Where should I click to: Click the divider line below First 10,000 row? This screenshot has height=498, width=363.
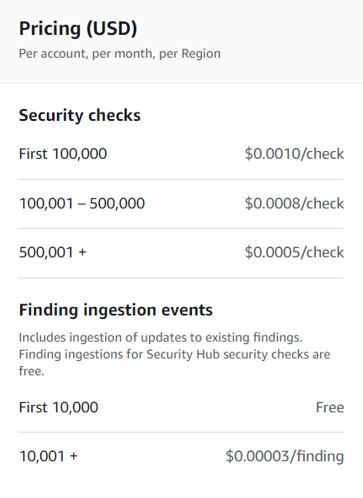181,432
